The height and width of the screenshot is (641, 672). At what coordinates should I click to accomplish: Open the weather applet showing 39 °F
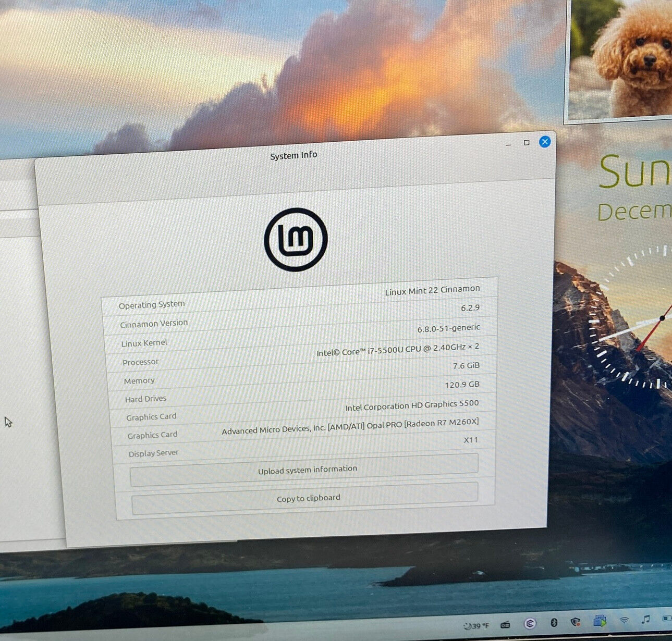coord(476,625)
